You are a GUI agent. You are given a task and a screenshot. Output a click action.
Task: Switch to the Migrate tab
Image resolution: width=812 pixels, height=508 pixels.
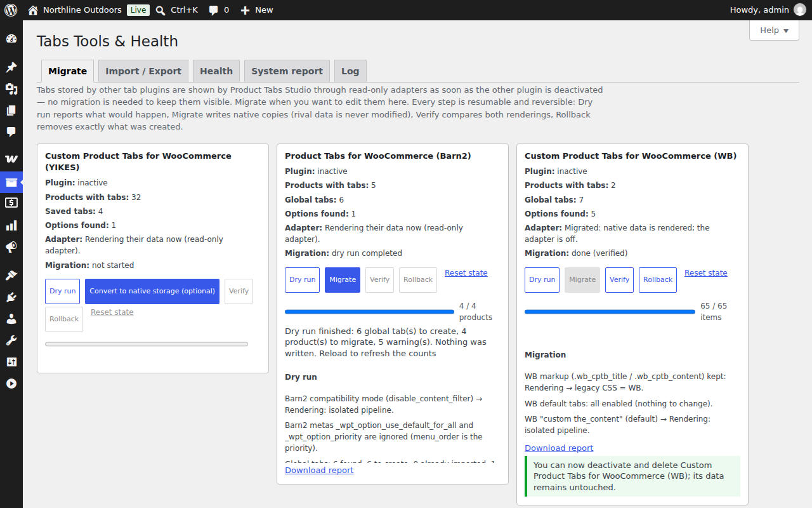[68, 71]
